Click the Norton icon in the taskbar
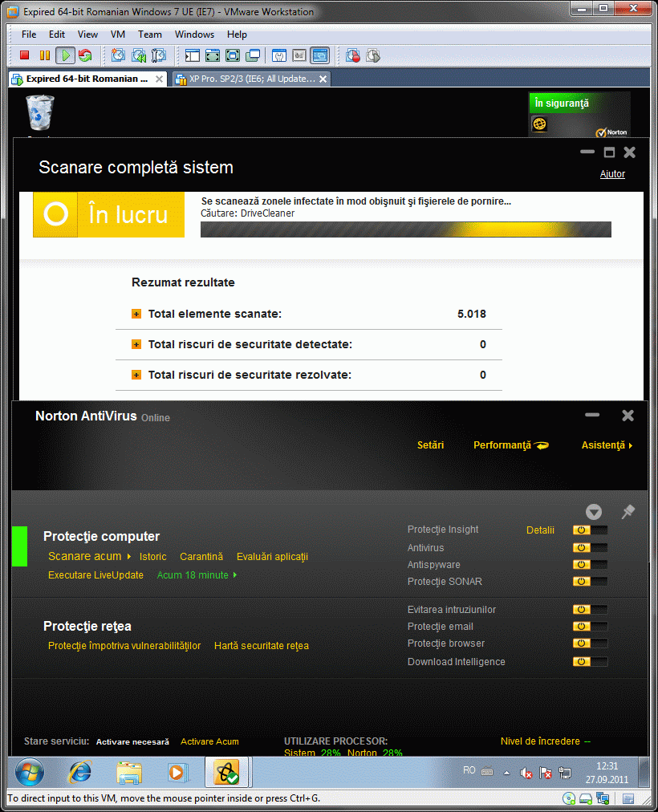Screen dimensions: 658x812 [229, 773]
